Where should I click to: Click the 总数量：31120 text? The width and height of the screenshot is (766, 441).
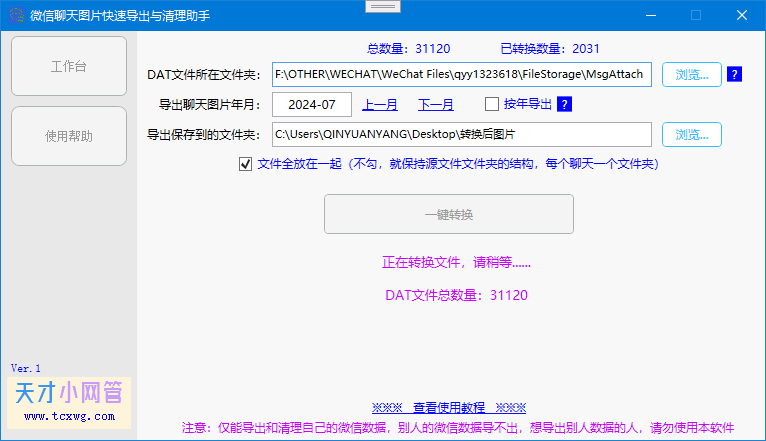click(408, 49)
